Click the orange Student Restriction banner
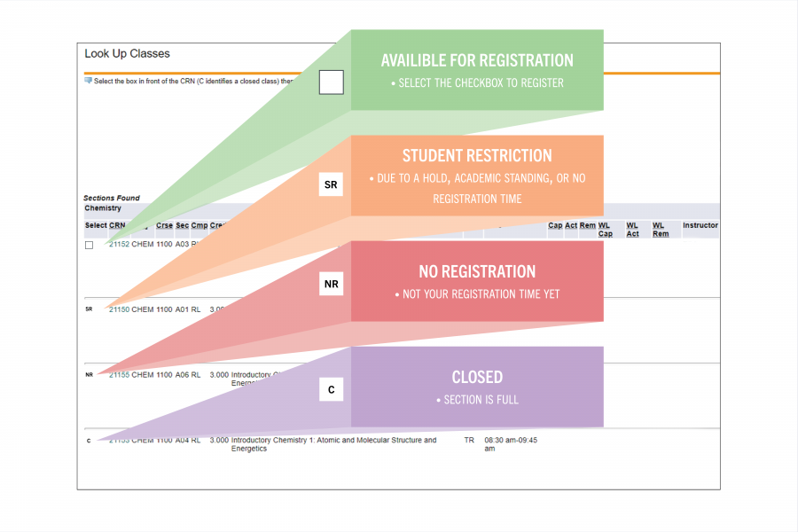 pos(477,176)
